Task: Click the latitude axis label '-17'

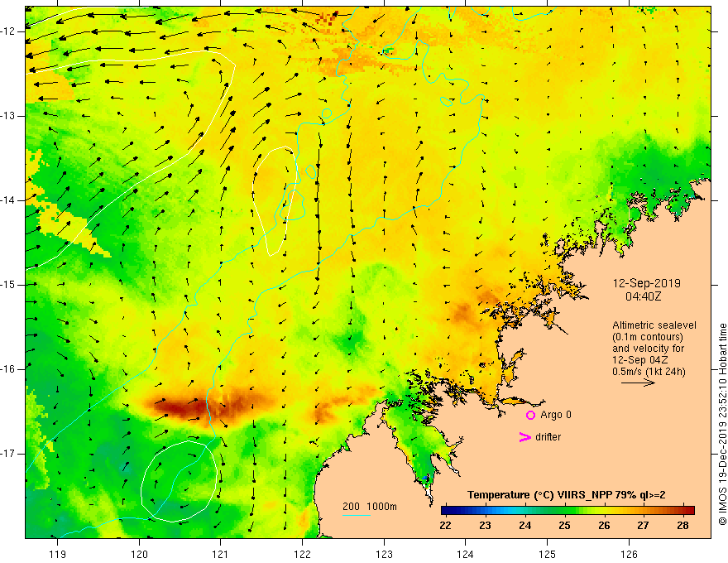Action: pos(8,454)
